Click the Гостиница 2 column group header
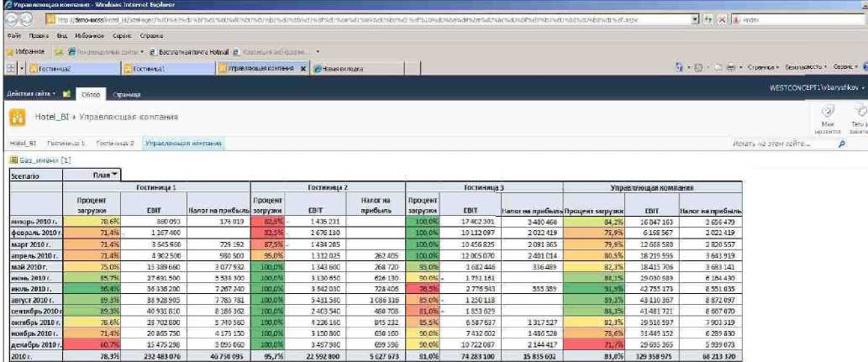Image resolution: width=868 pixels, height=362 pixels. [x=329, y=188]
